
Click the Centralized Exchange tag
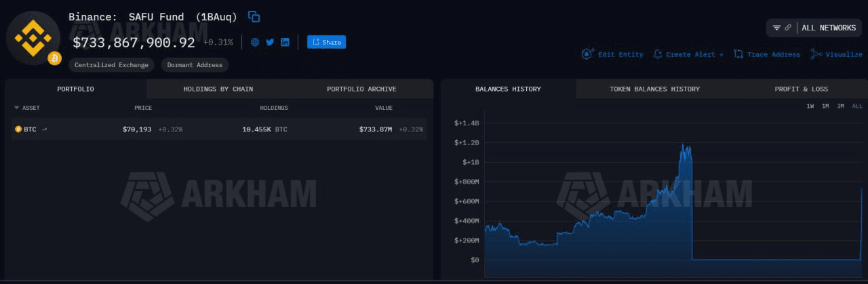point(111,65)
